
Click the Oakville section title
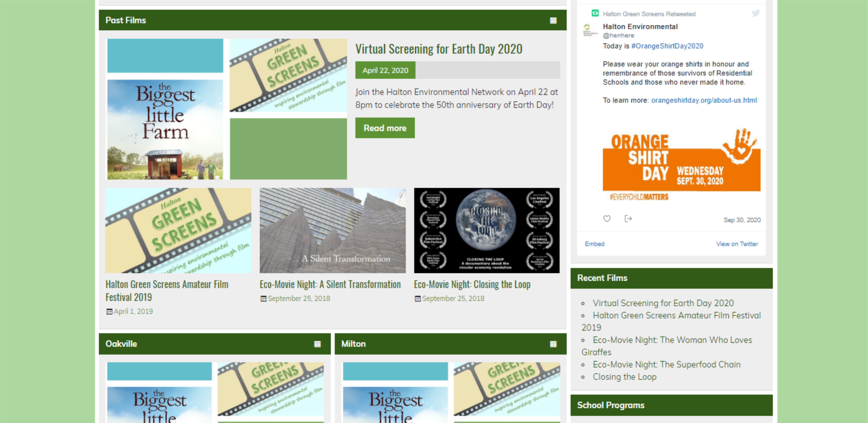121,344
